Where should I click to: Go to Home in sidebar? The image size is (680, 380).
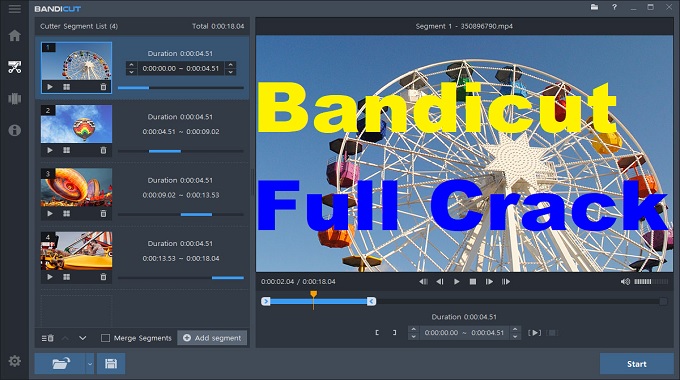(x=14, y=36)
